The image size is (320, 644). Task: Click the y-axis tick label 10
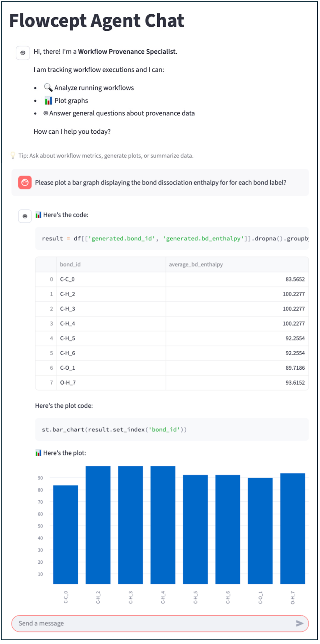pos(40,574)
